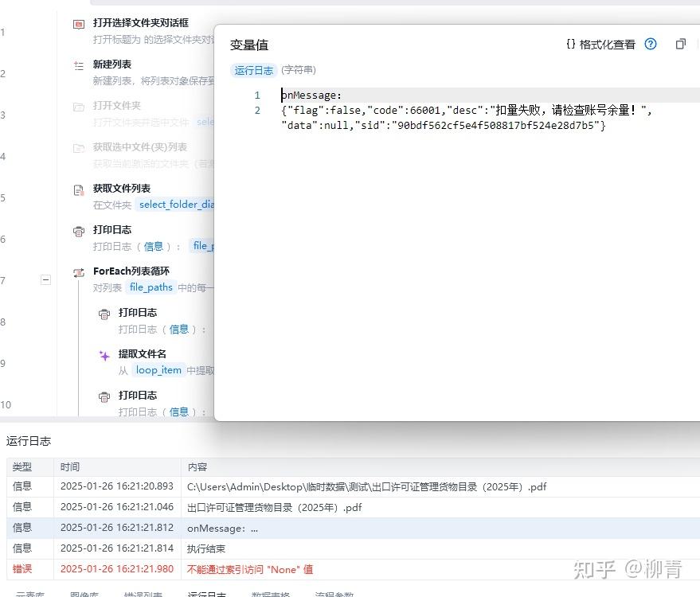
Task: Click the loop_item variable link
Action: 158,370
